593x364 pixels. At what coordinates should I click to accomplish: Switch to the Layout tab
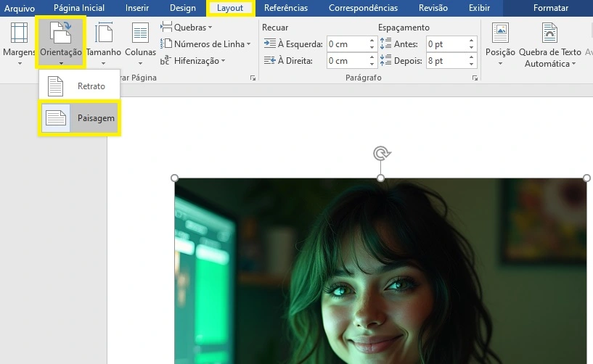click(x=230, y=8)
